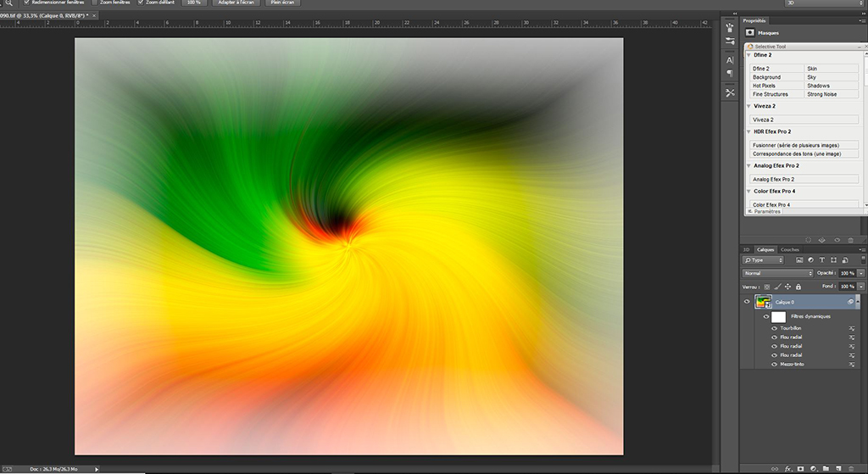Image resolution: width=868 pixels, height=474 pixels.
Task: Filter layers by pixel image type
Action: click(x=799, y=259)
